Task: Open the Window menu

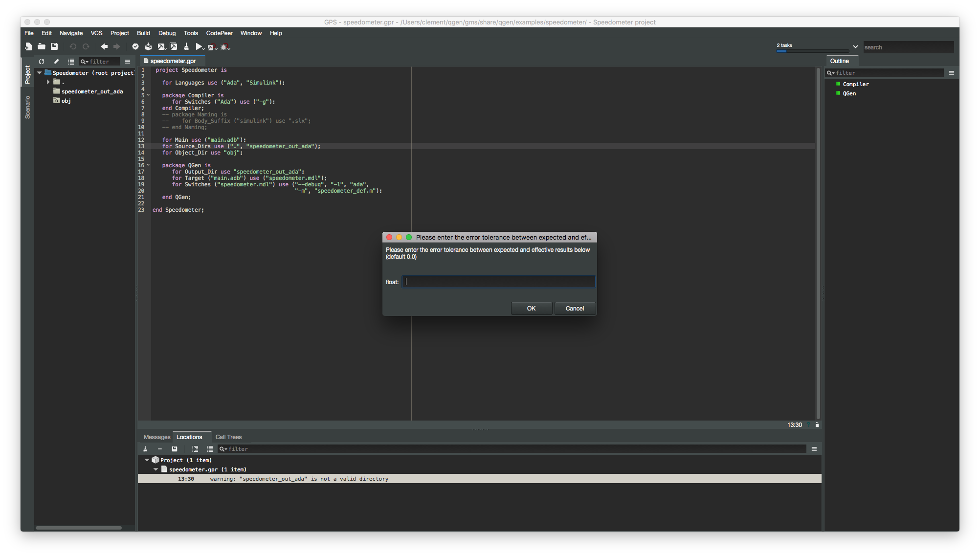Action: point(251,33)
